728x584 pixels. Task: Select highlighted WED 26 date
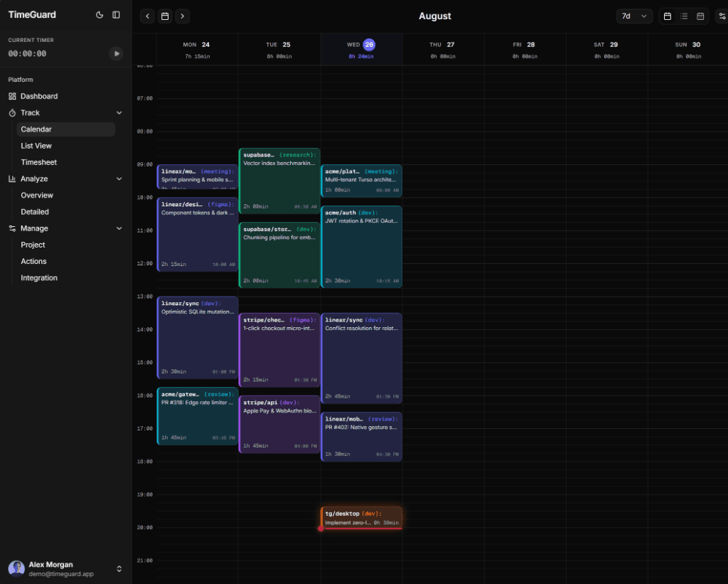(369, 45)
